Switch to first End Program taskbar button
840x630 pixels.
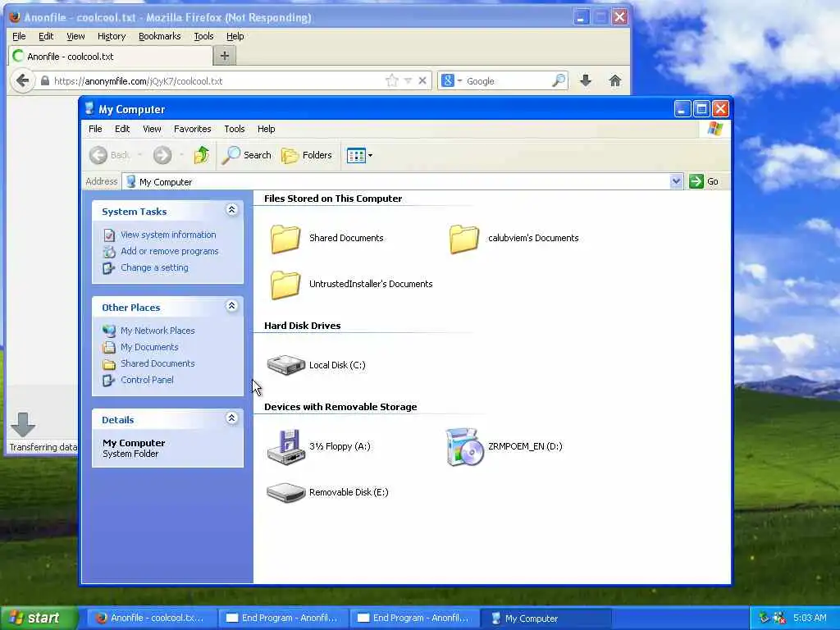click(x=283, y=619)
